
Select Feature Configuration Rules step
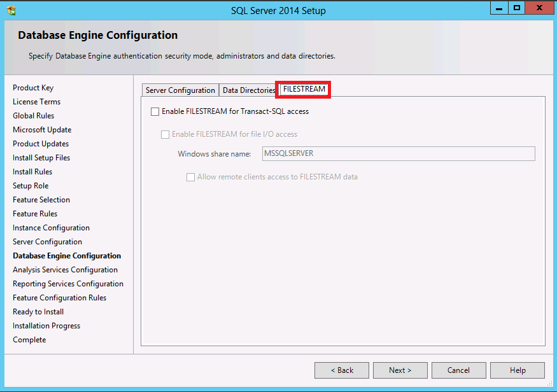pyautogui.click(x=59, y=298)
